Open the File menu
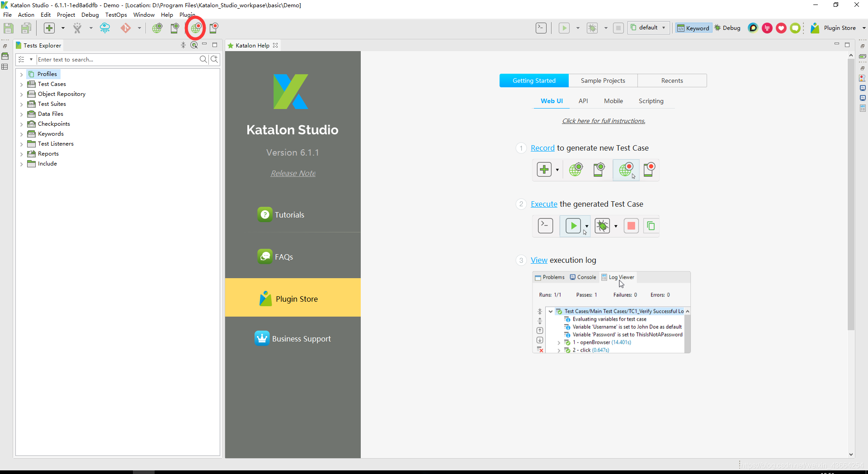 [x=8, y=14]
